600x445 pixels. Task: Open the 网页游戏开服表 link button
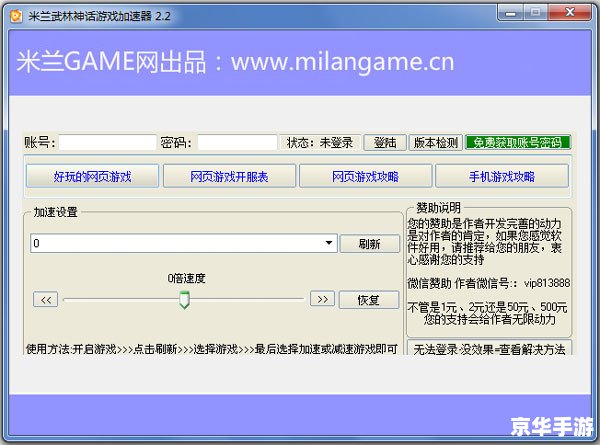click(x=229, y=176)
